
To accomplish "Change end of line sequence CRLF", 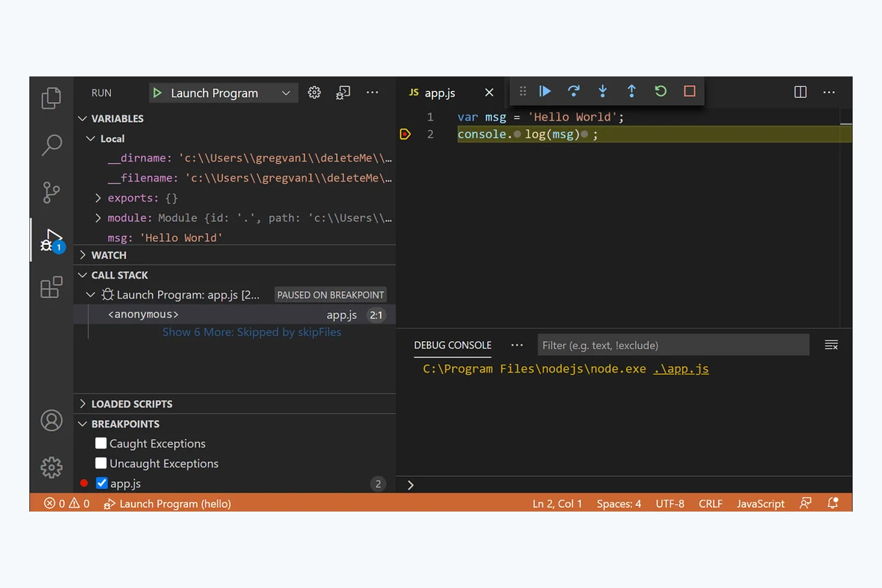I will pyautogui.click(x=711, y=503).
